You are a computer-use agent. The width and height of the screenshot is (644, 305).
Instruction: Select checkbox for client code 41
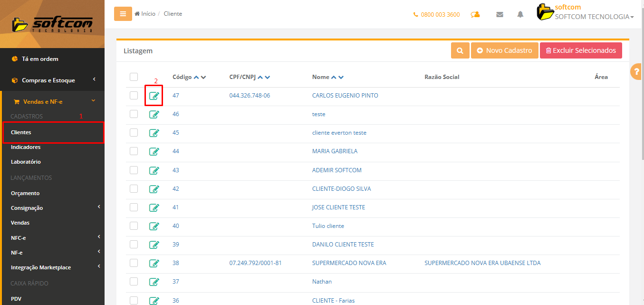pyautogui.click(x=134, y=207)
